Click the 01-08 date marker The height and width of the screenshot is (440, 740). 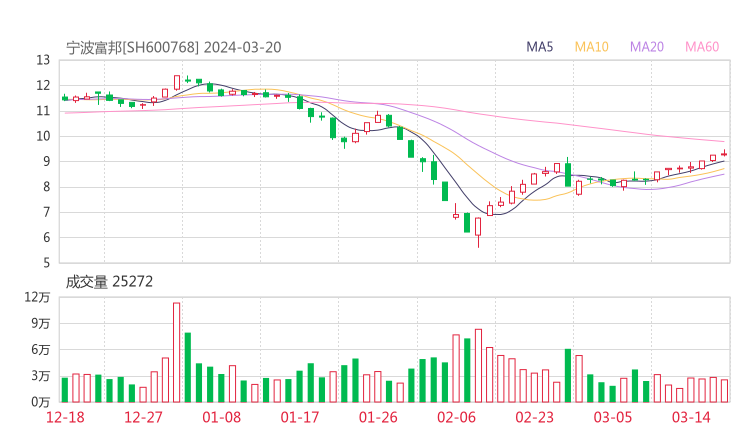coord(222,417)
